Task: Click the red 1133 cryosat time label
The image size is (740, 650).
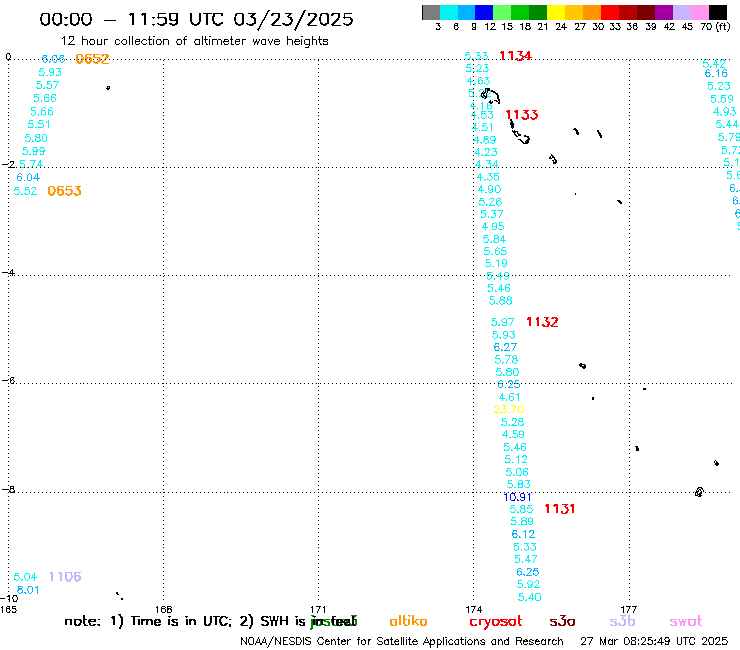Action: [x=521, y=115]
